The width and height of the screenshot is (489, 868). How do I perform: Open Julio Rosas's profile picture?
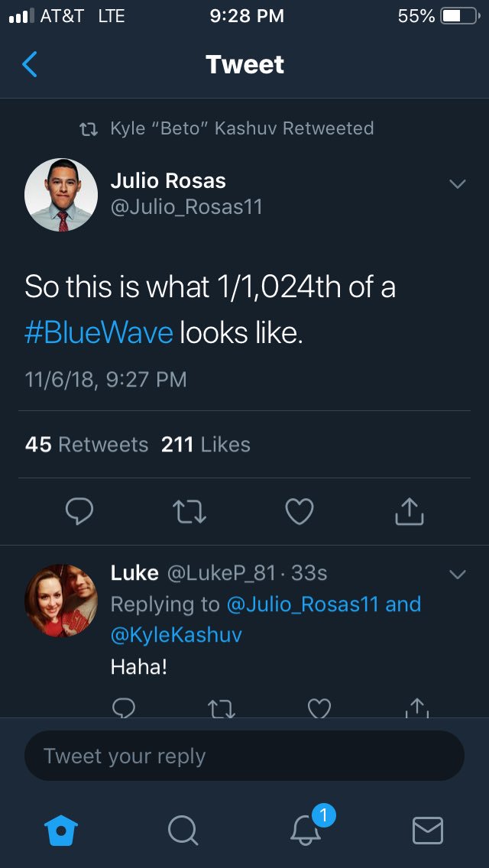coord(61,195)
